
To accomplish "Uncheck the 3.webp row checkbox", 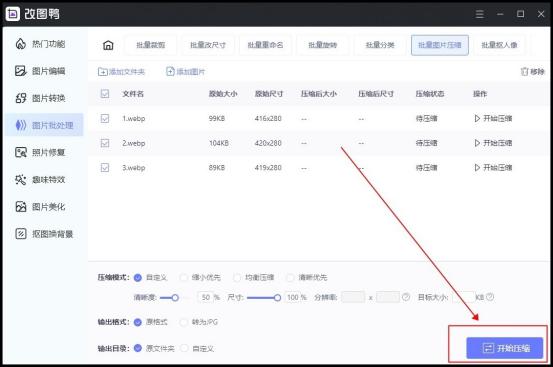I will [x=105, y=168].
